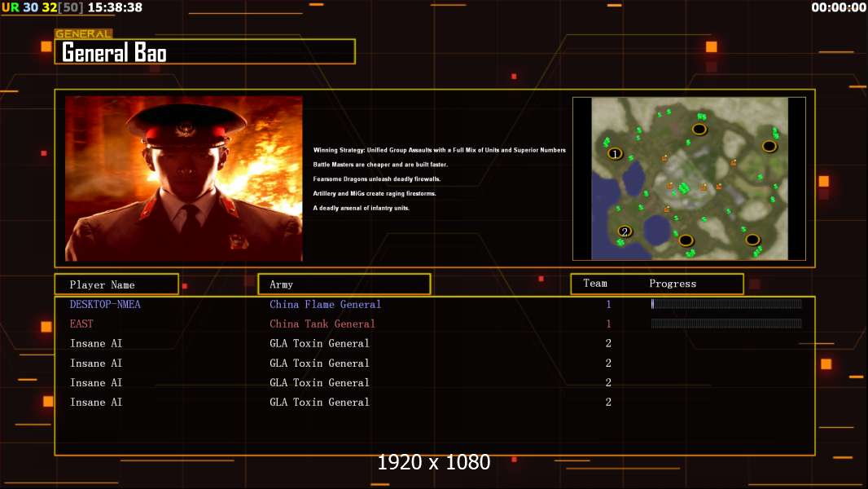This screenshot has width=868, height=489.
Task: Select the empty start spot in minimap's top-right corner
Action: (x=769, y=146)
